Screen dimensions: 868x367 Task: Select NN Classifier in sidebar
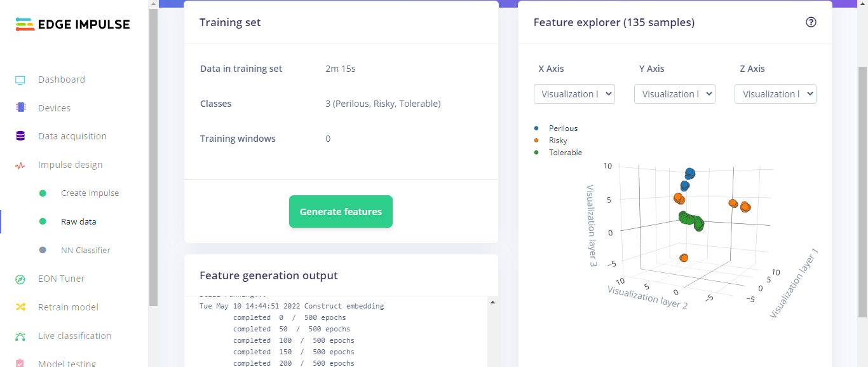[x=86, y=251]
